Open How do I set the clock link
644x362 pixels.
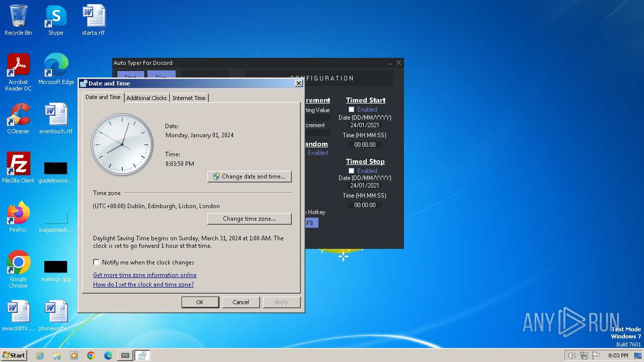click(x=143, y=285)
